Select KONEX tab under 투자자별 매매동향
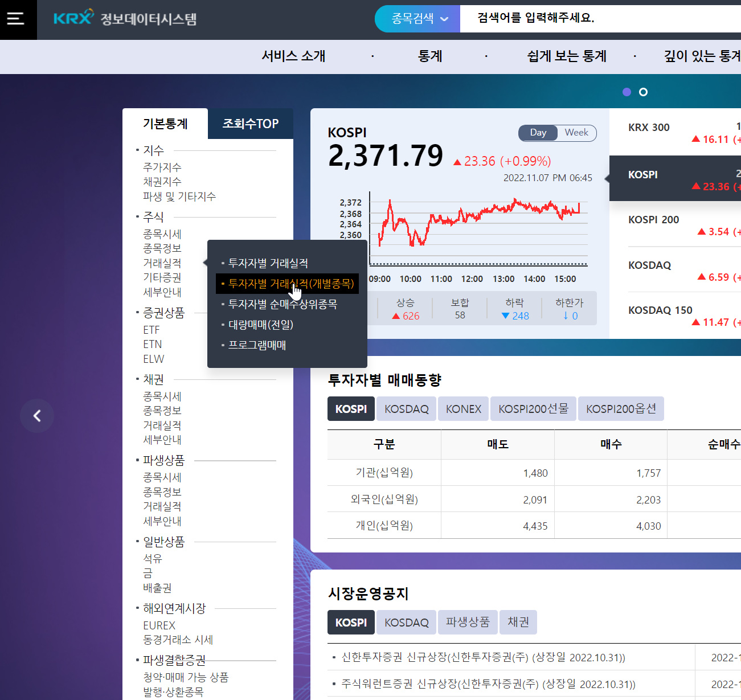Image resolution: width=741 pixels, height=700 pixels. point(463,409)
